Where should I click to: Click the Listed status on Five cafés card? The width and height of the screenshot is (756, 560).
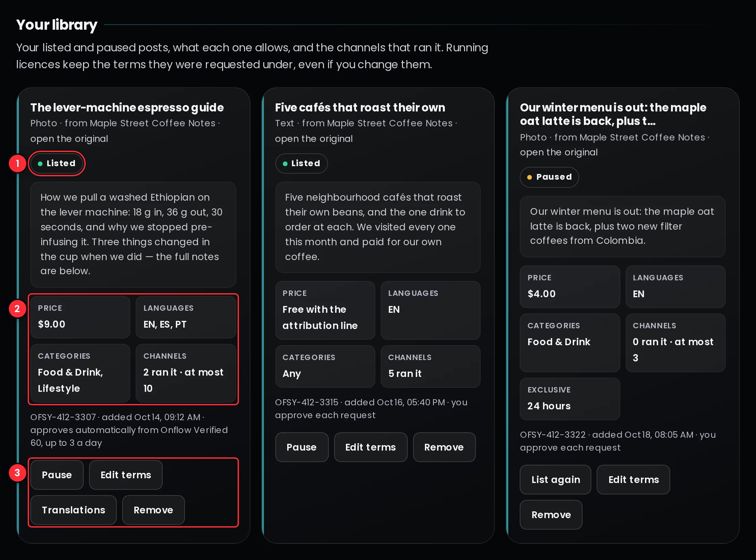tap(302, 163)
